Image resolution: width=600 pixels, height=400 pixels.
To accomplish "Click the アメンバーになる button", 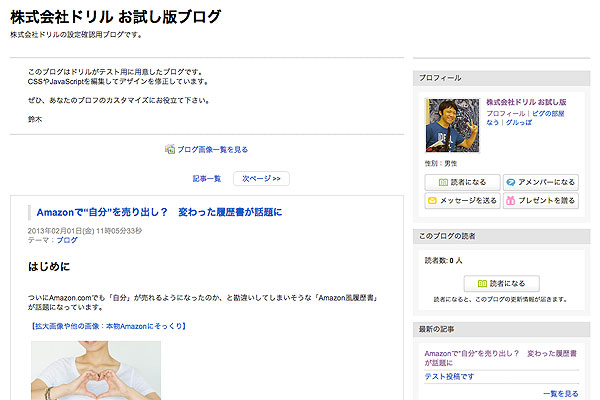I will point(541,182).
